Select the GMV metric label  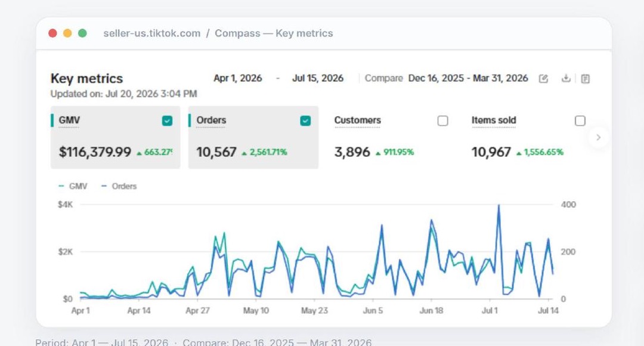coord(69,121)
